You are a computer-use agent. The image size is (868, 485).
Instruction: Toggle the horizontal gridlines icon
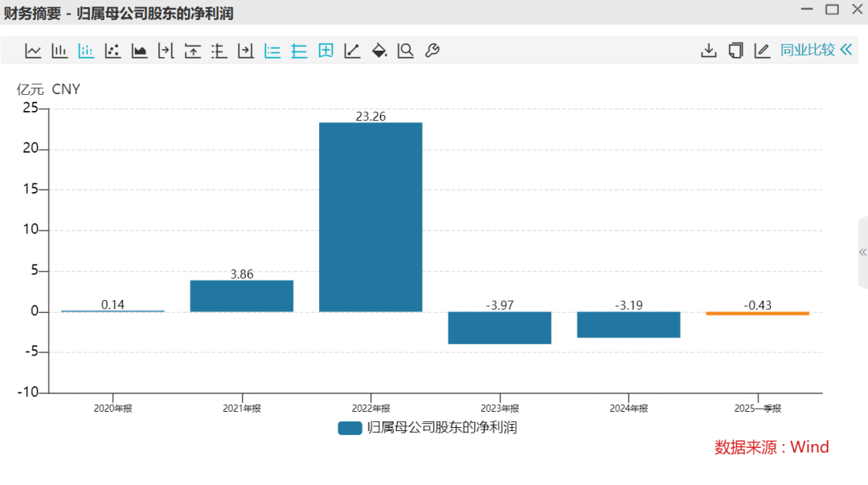tap(299, 51)
